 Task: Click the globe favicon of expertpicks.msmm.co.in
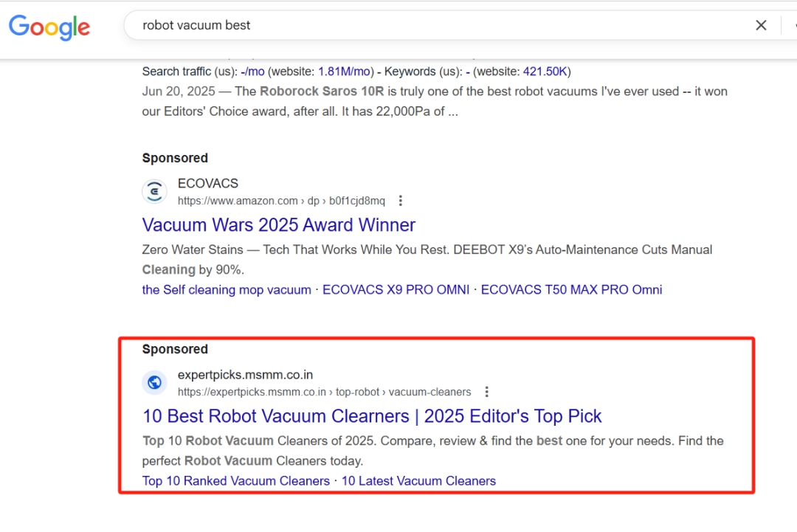(154, 383)
